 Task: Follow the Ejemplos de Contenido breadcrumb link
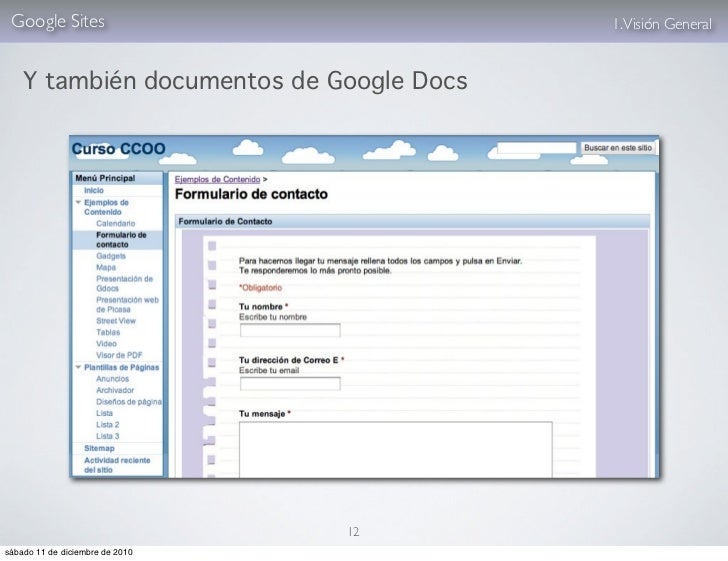pos(217,179)
